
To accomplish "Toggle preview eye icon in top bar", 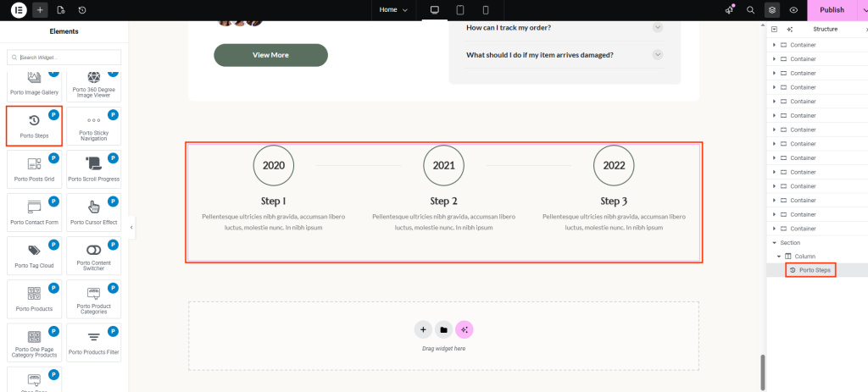I will [x=793, y=10].
